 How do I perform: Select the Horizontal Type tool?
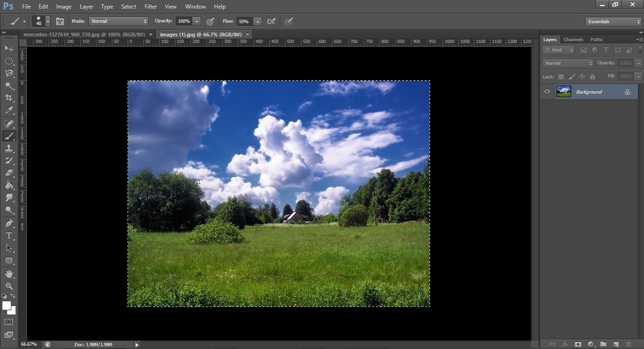[x=9, y=236]
